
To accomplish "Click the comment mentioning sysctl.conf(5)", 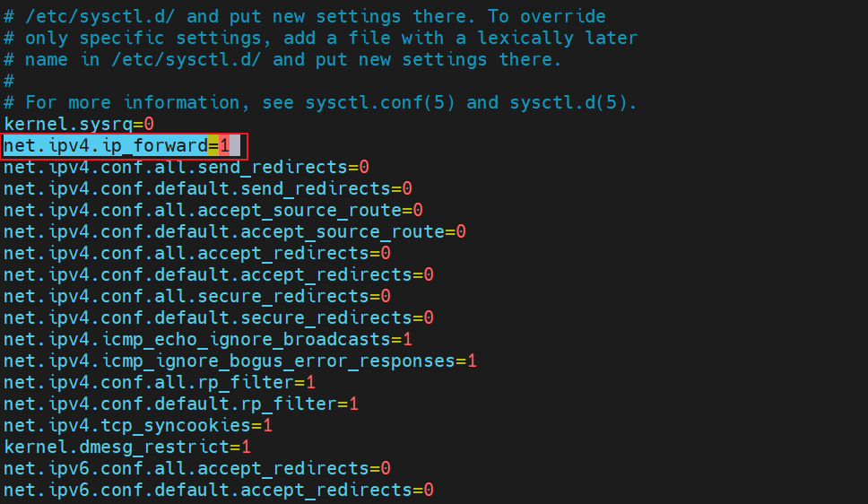I will [x=323, y=102].
